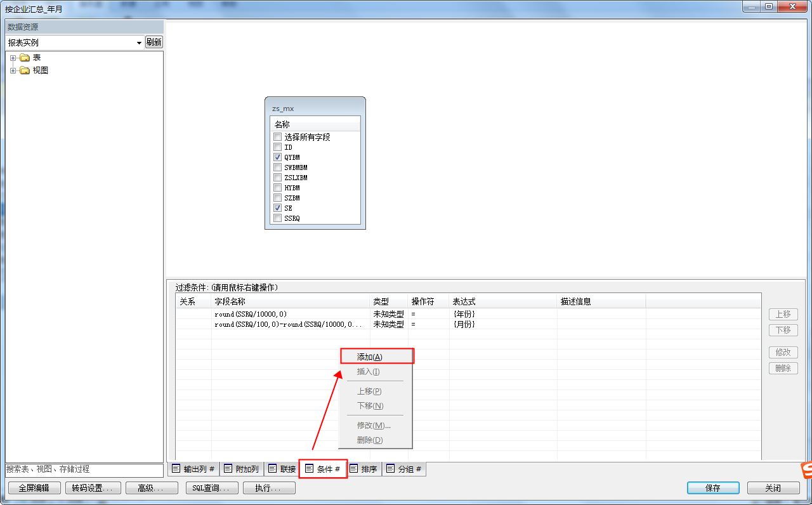The height and width of the screenshot is (505, 812).
Task: Open the SQL查询 dialog button
Action: (212, 488)
